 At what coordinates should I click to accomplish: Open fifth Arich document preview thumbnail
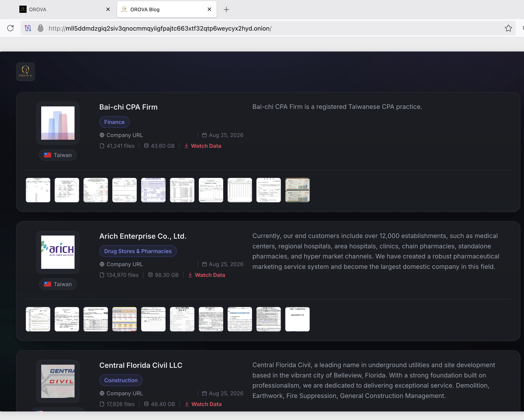click(x=153, y=319)
